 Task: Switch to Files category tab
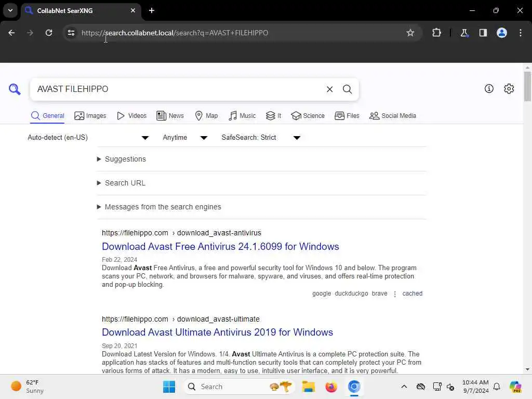pyautogui.click(x=347, y=116)
